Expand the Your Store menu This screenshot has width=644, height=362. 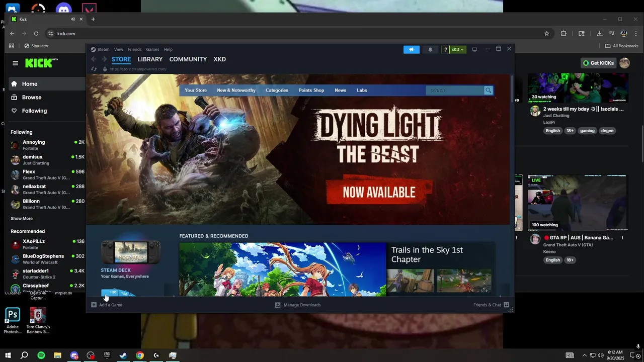pyautogui.click(x=196, y=90)
